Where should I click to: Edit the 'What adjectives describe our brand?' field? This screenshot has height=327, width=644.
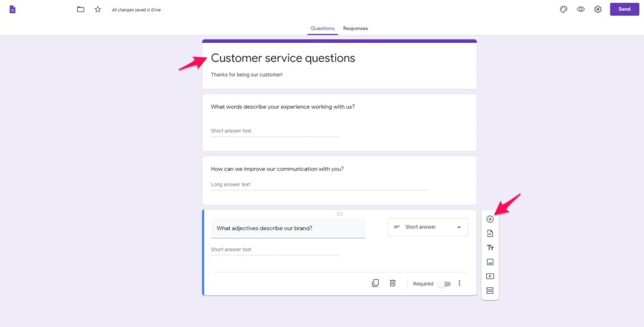(287, 229)
